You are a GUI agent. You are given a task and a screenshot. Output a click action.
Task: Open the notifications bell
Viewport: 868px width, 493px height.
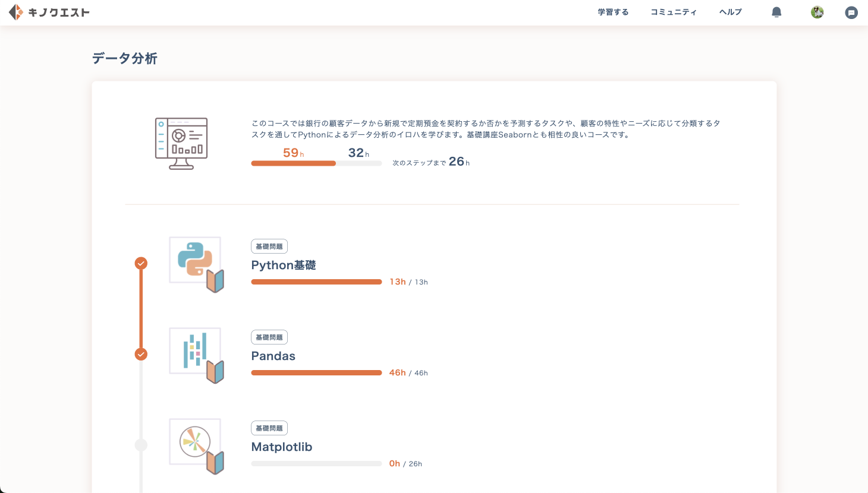tap(776, 12)
